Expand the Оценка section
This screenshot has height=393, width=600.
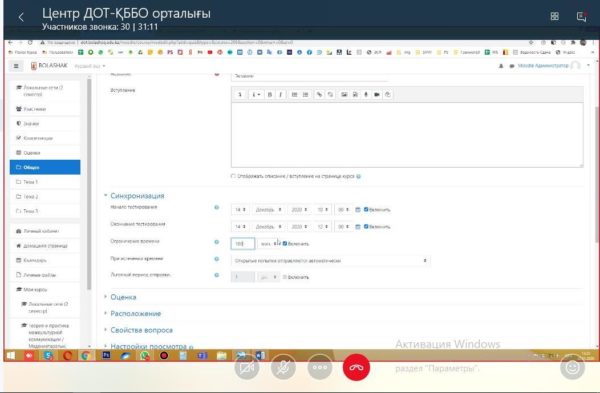(x=123, y=297)
